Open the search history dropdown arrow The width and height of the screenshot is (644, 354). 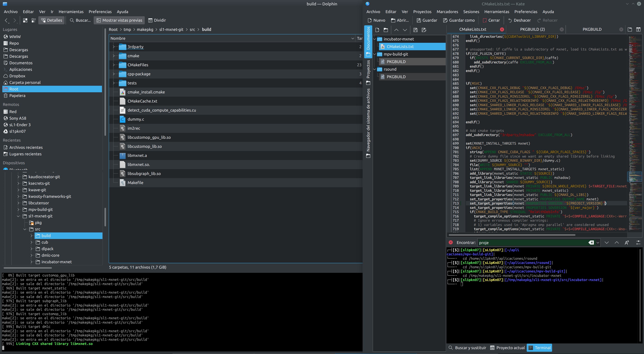click(x=598, y=242)
